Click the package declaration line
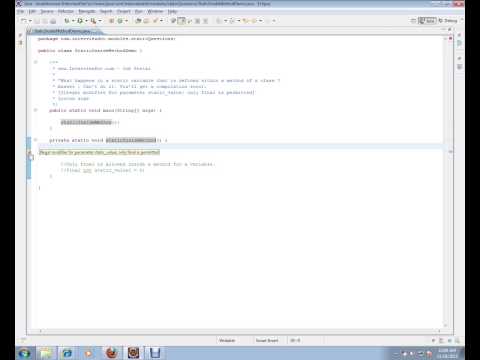Screen dimensions: 480x360 [106, 39]
